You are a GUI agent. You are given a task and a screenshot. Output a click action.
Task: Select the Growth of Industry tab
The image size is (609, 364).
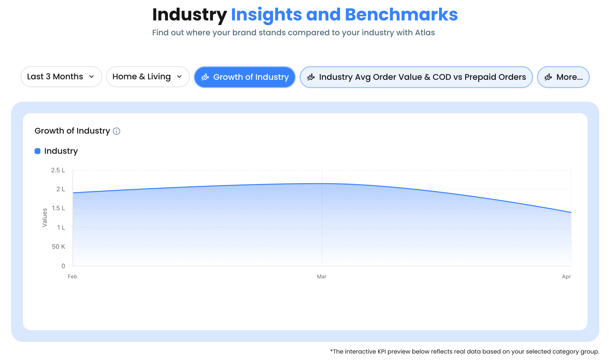click(245, 77)
